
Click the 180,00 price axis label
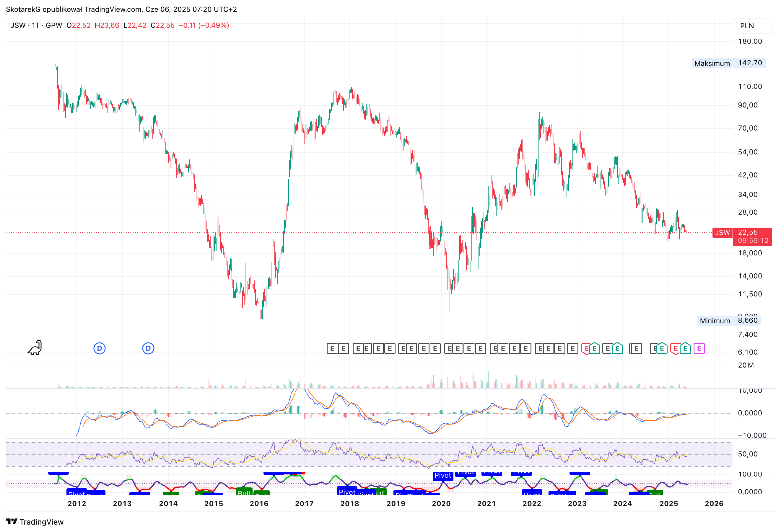pos(750,41)
